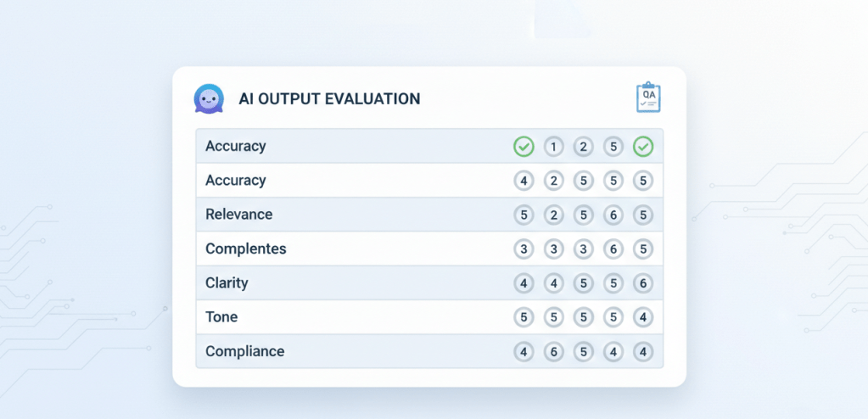Select rating 1 in the top Accuracy row
The width and height of the screenshot is (868, 419).
[x=553, y=147]
